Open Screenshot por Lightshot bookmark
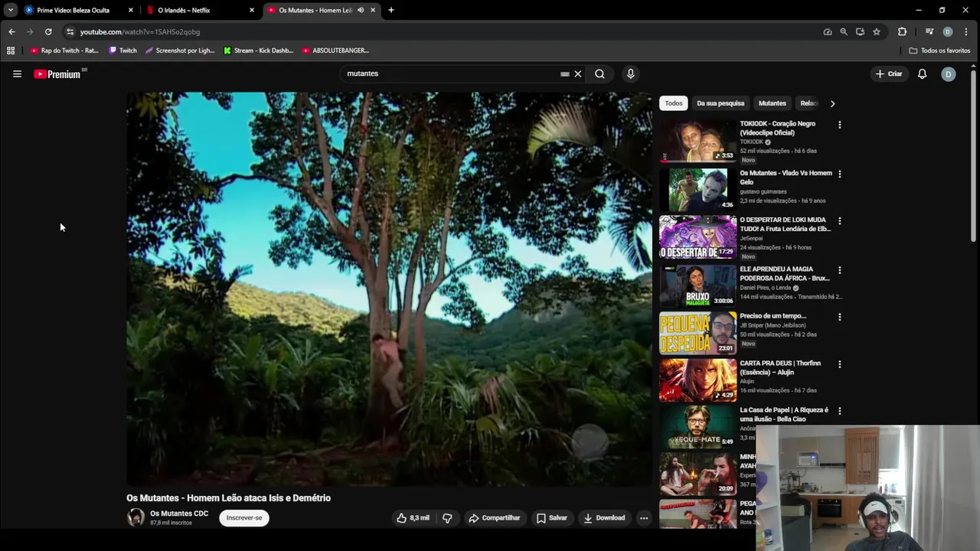 click(x=181, y=51)
